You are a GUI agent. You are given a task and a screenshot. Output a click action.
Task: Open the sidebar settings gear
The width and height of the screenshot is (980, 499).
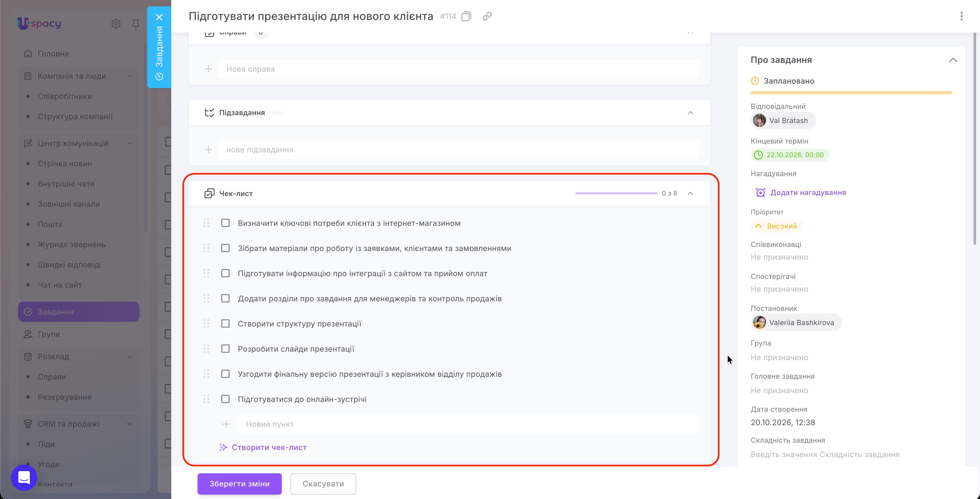click(x=116, y=24)
